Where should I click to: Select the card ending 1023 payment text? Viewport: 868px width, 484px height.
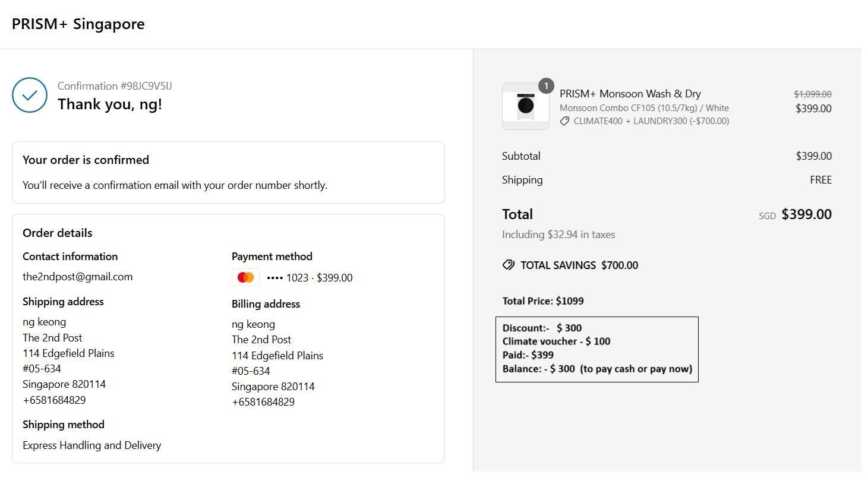pos(310,278)
